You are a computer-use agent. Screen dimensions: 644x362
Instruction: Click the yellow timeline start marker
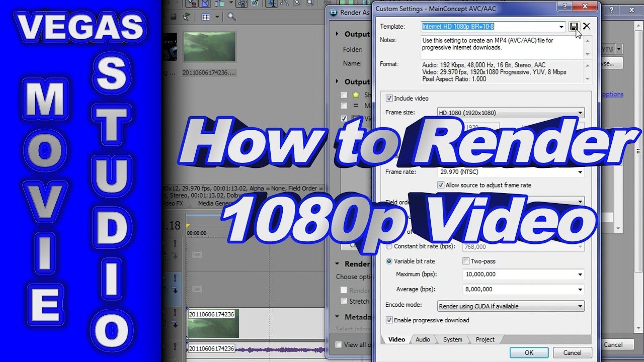click(188, 225)
